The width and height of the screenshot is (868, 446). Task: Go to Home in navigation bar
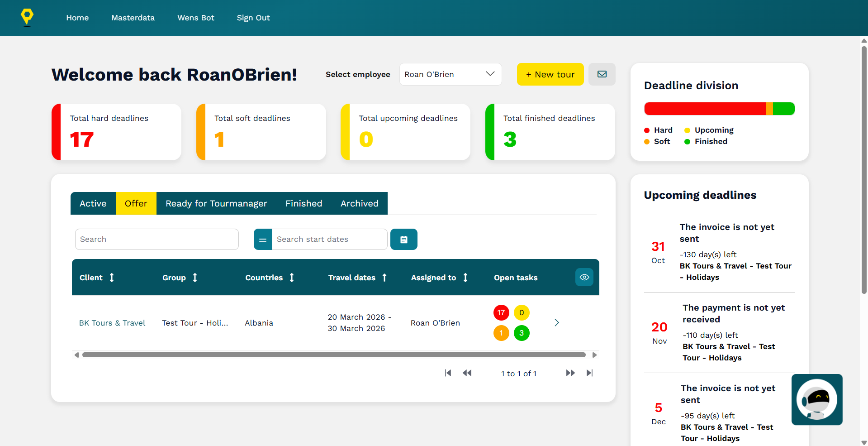coord(77,18)
